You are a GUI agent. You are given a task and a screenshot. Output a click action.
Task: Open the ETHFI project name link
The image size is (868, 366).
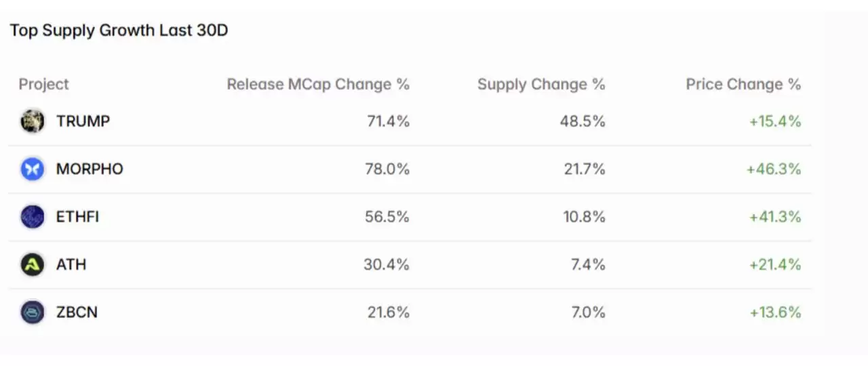click(77, 217)
